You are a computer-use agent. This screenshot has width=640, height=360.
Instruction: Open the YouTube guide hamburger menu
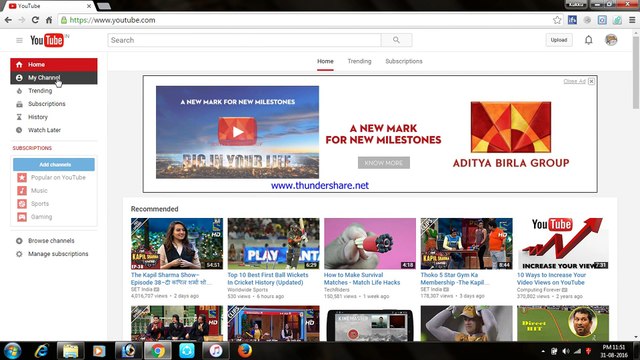[19, 40]
